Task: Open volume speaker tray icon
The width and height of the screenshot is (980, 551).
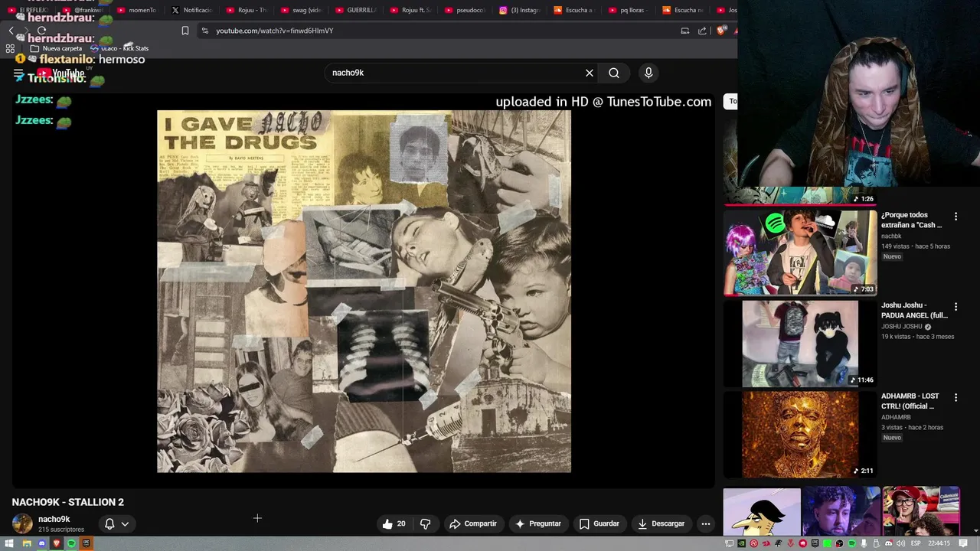Action: [900, 543]
